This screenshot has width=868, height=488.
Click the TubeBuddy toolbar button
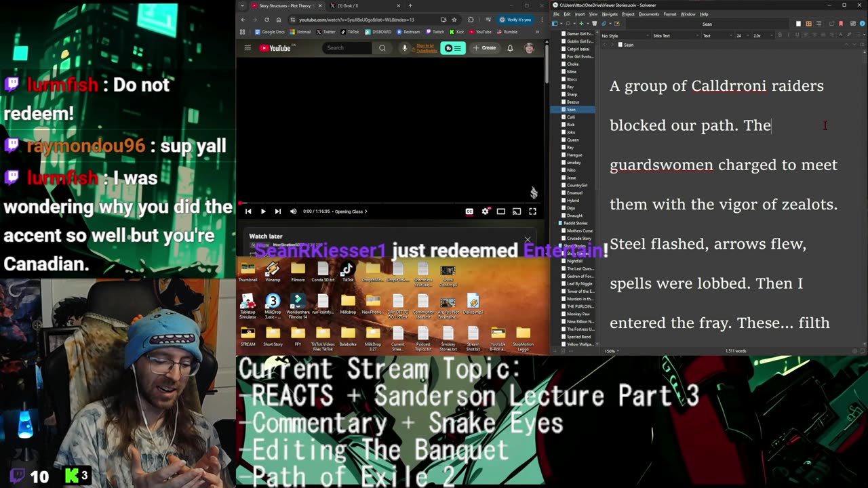click(x=453, y=48)
